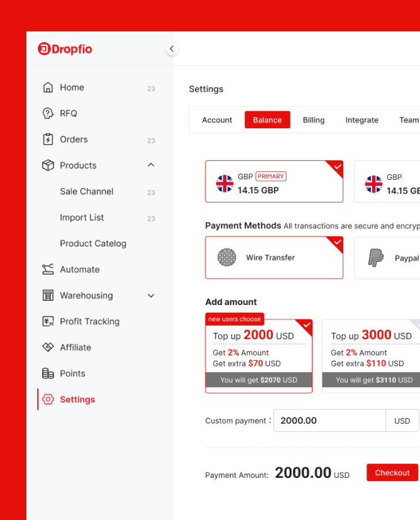
Task: Select the primary GBP balance card
Action: click(x=274, y=182)
